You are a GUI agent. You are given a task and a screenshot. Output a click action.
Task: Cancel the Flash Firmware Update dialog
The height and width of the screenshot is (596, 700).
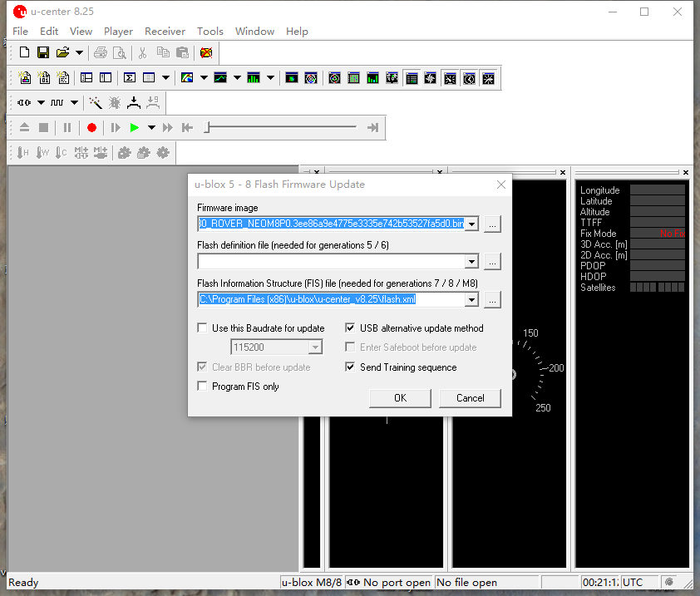469,398
